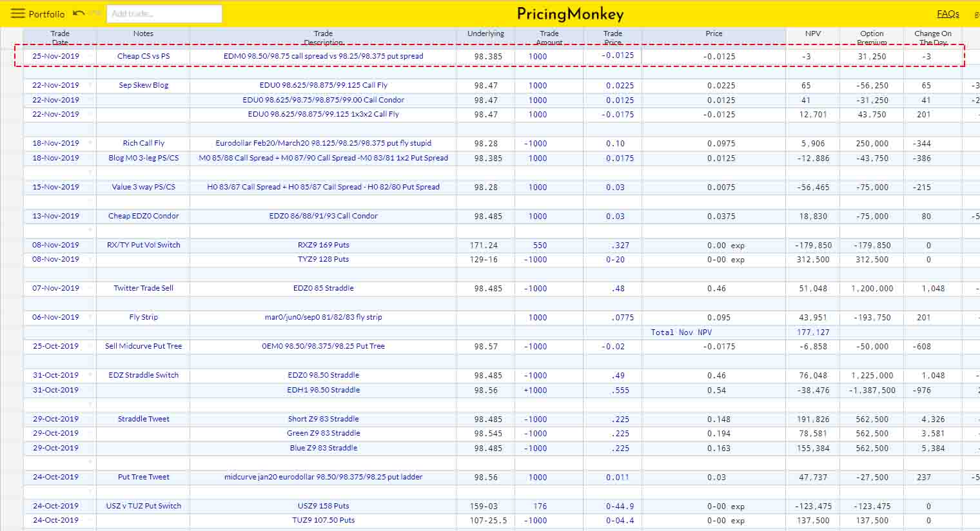Click the RXZ9 169 Puts description cell
Screen dimensions: 980x531
323,245
